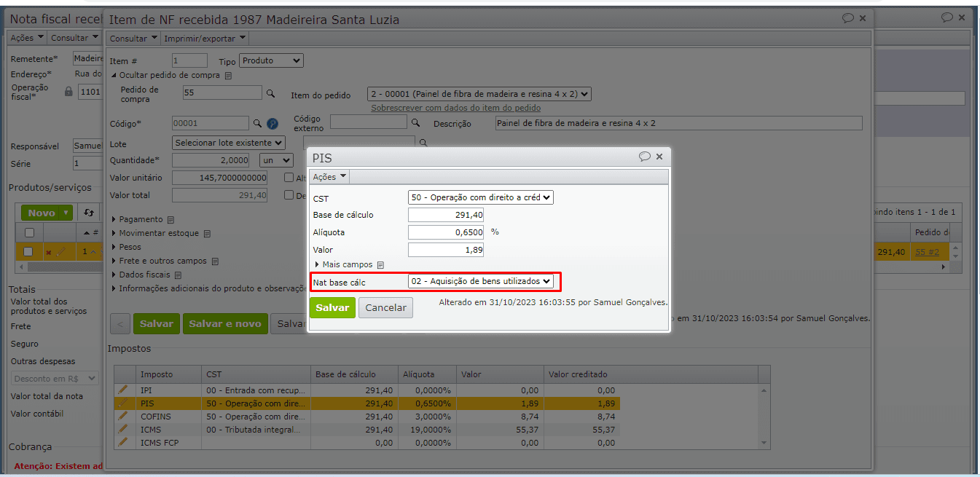Search product code with magnifier icon
Image resolution: width=980 pixels, height=477 pixels.
[x=256, y=123]
